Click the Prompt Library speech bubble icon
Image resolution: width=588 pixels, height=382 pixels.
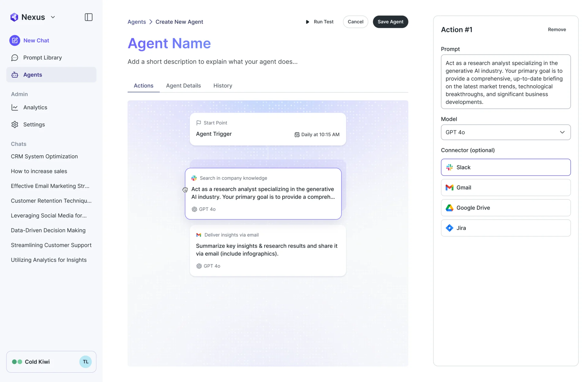click(15, 58)
